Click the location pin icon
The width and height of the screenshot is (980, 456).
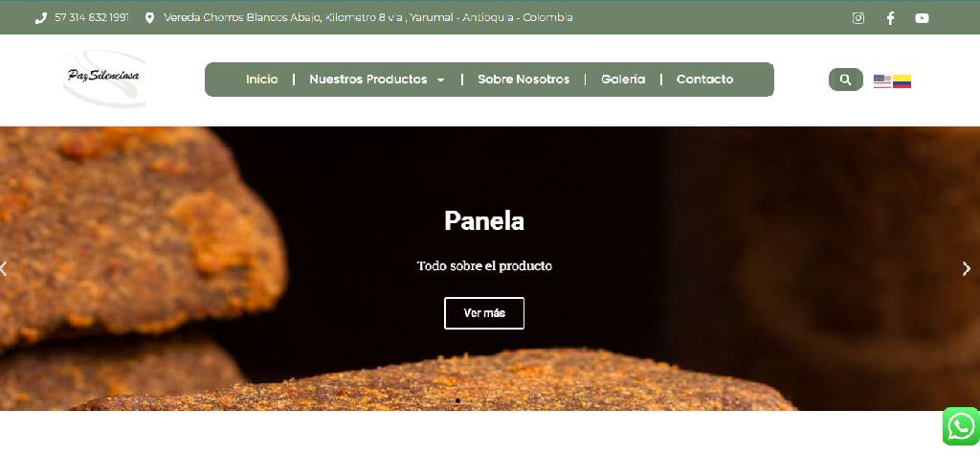[149, 18]
